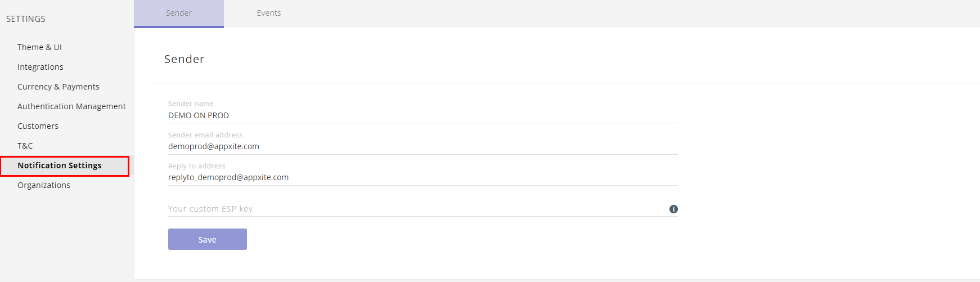Viewport: 980px width, 282px height.
Task: Click the Sender section heading
Action: click(185, 59)
